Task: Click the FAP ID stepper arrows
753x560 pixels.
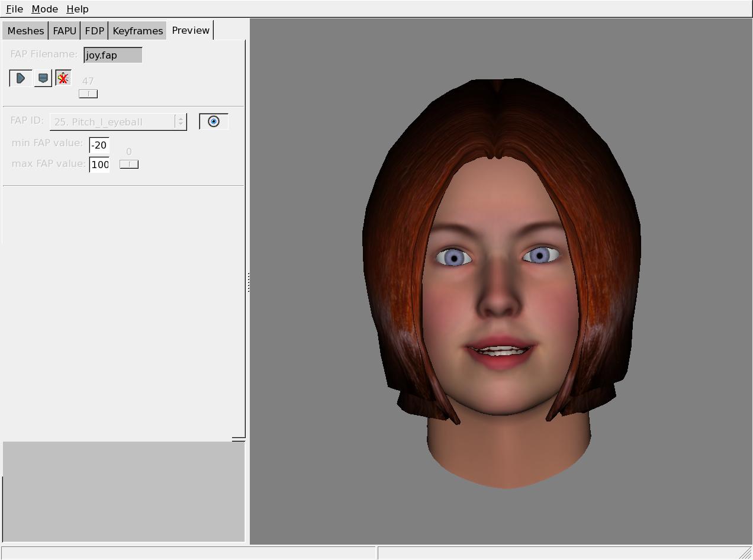Action: point(181,122)
